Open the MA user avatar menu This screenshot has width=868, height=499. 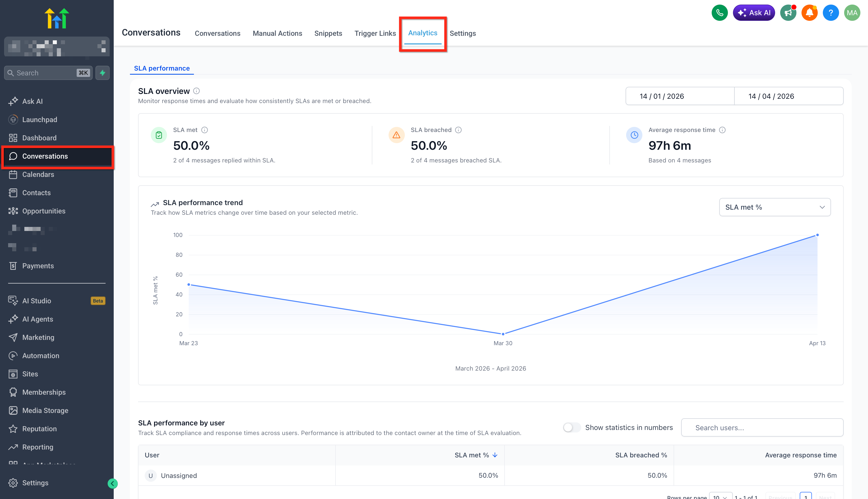[852, 13]
